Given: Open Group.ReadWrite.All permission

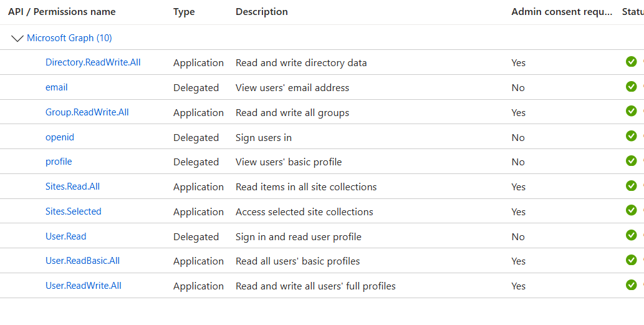Looking at the screenshot, I should pyautogui.click(x=87, y=112).
